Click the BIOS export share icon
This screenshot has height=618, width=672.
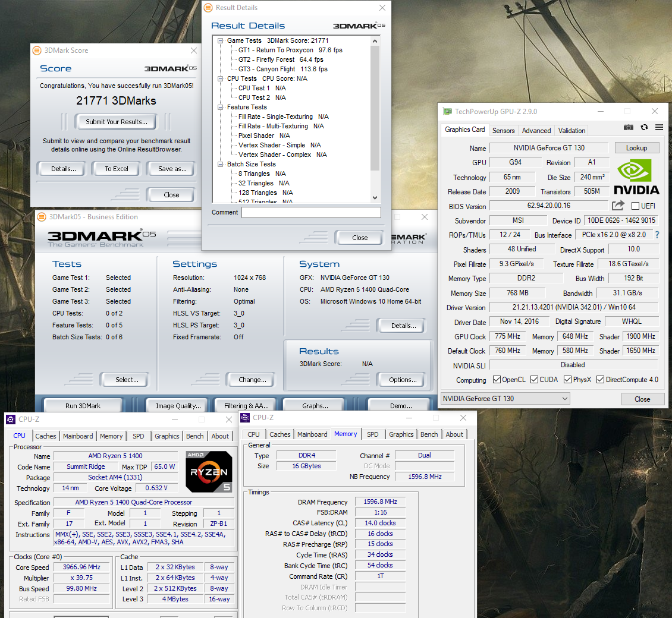pyautogui.click(x=618, y=206)
